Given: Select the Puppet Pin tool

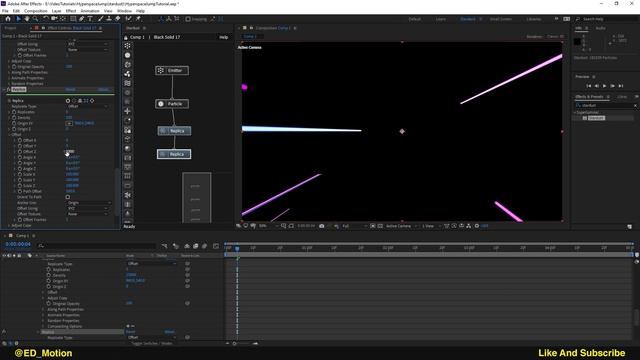Looking at the screenshot, I should point(138,19).
